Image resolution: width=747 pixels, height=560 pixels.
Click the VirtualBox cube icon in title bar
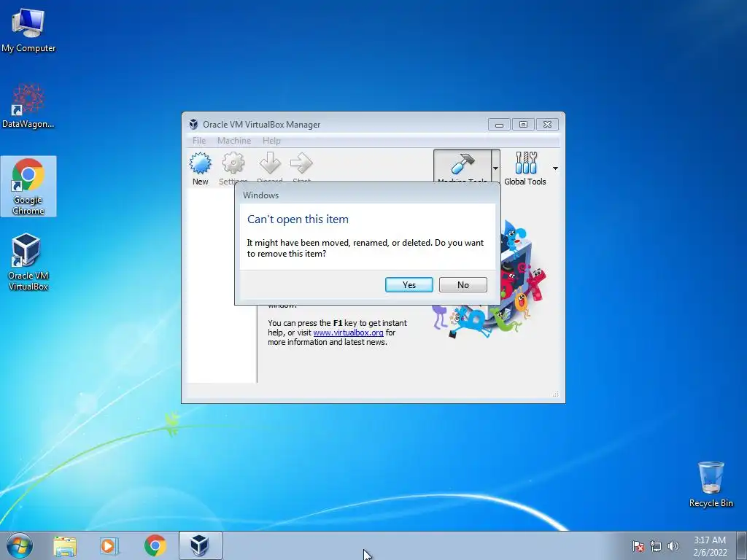click(193, 124)
